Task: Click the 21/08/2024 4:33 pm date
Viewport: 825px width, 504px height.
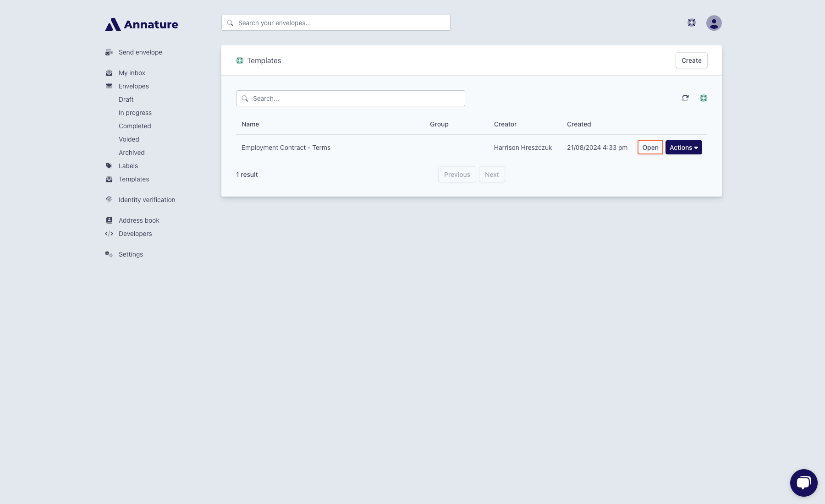Action: click(597, 148)
